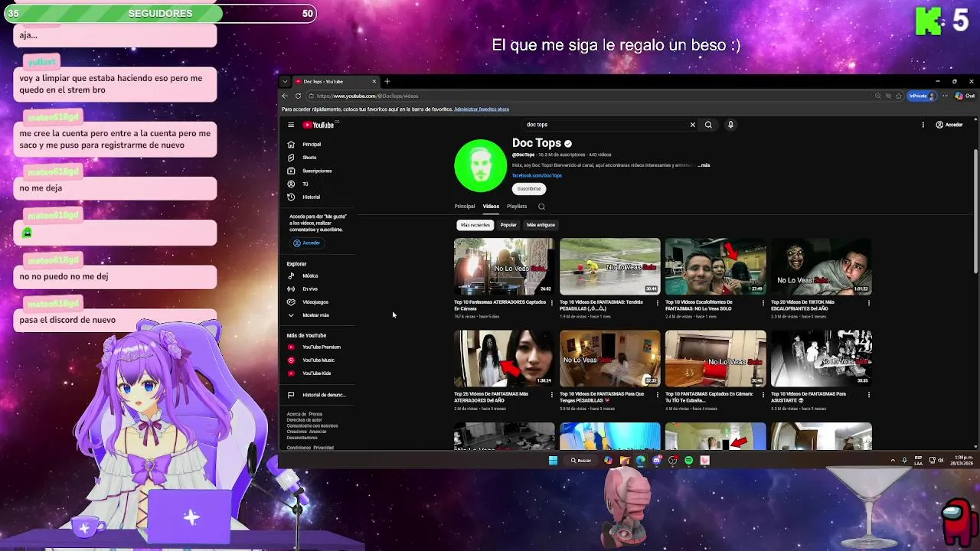Open the Top 25 Videos De FANTASMAS thumbnail
This screenshot has width=980, height=551.
click(505, 358)
